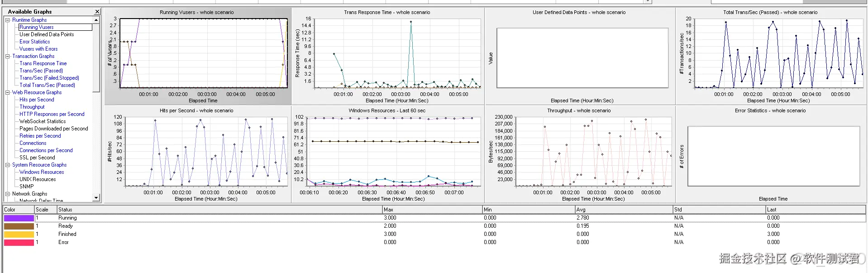Select SSL per Second entry

click(x=37, y=158)
